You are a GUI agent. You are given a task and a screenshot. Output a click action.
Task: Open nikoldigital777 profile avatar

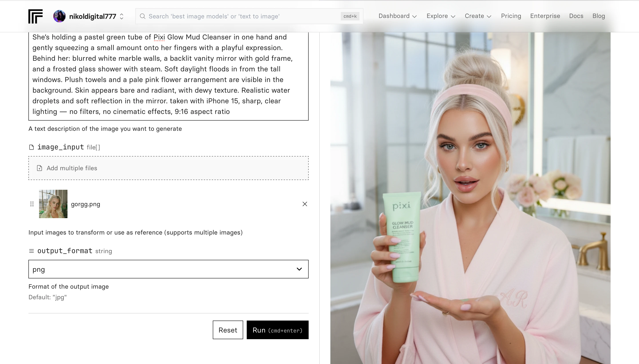coord(59,16)
